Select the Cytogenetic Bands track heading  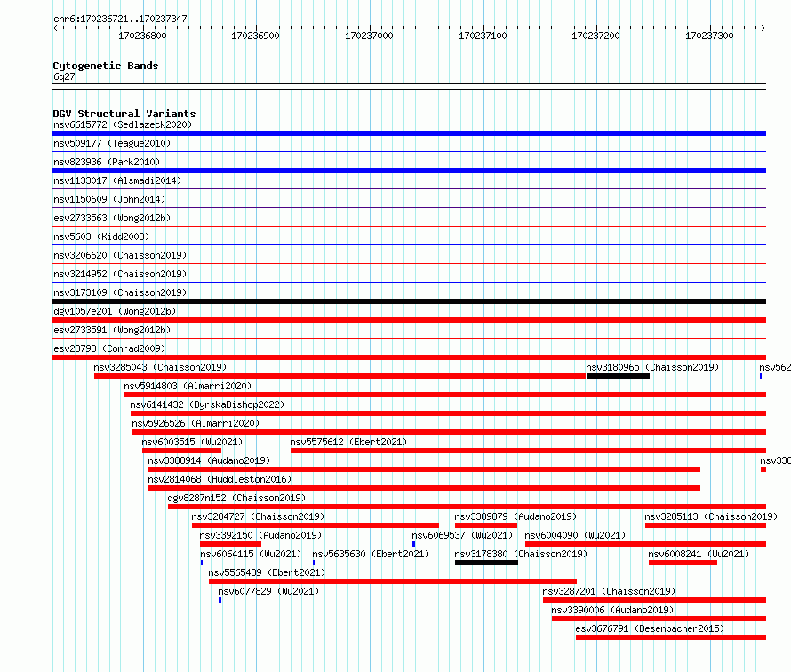[x=106, y=66]
